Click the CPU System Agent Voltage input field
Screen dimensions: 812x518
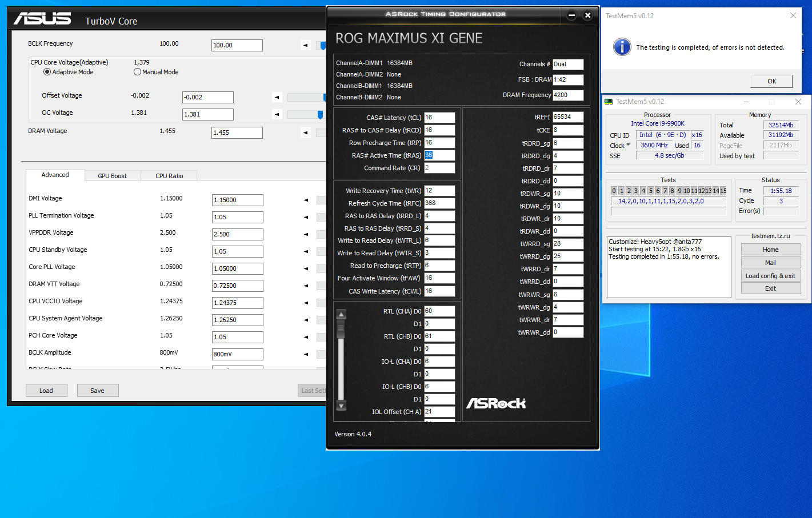pos(238,320)
